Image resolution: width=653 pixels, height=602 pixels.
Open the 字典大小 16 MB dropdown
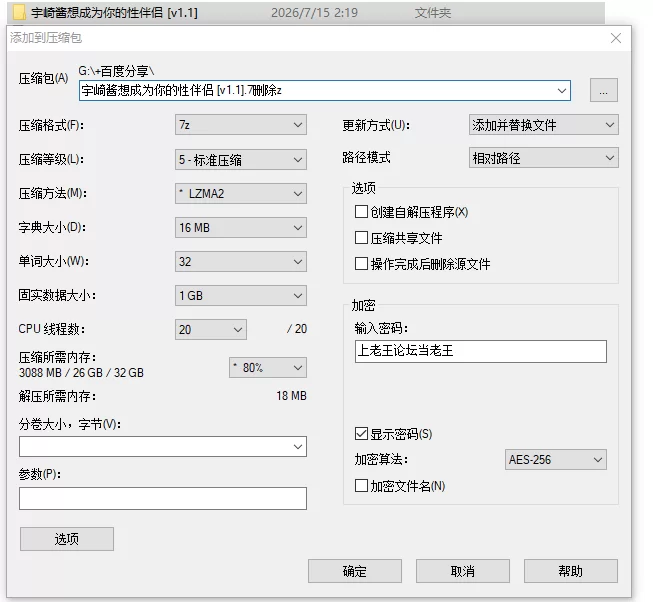241,228
